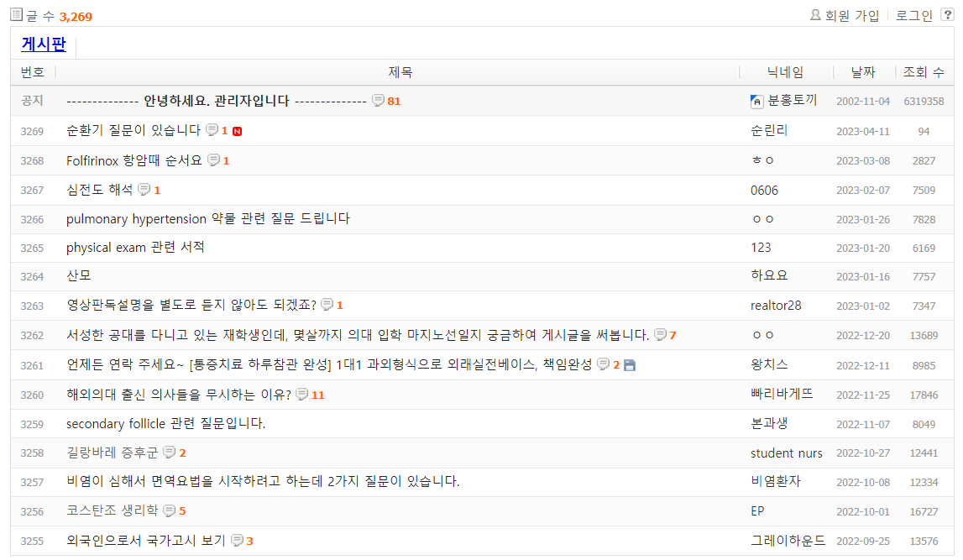
Task: Open the 게시판 tab
Action: pos(43,44)
